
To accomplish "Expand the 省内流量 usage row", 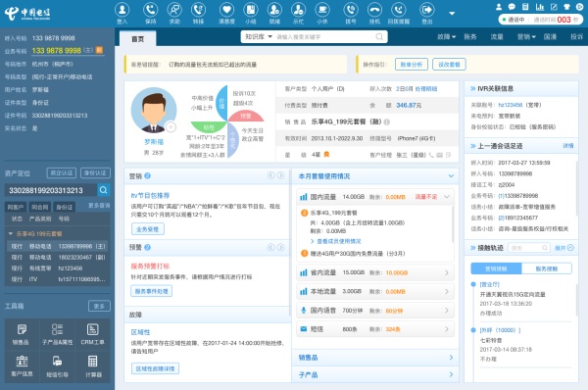I will point(447,272).
